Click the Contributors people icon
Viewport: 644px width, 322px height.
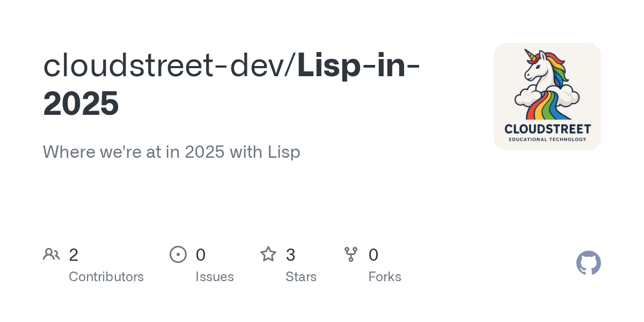pos(52,254)
